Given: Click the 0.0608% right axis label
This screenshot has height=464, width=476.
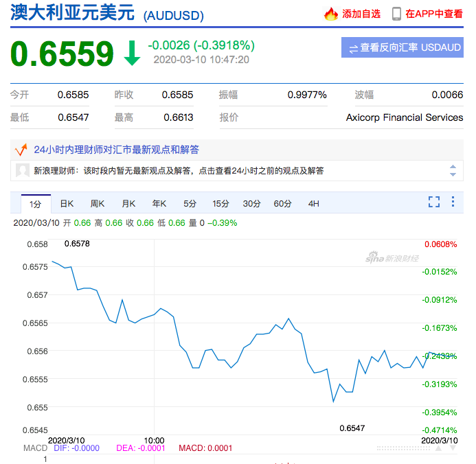Looking at the screenshot, I should [440, 244].
